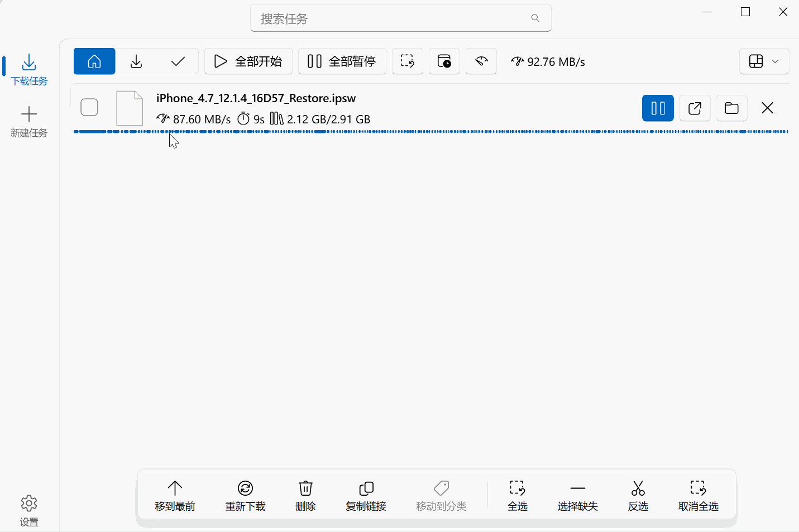Move task to front with 移到最前
799x532 pixels.
(175, 496)
